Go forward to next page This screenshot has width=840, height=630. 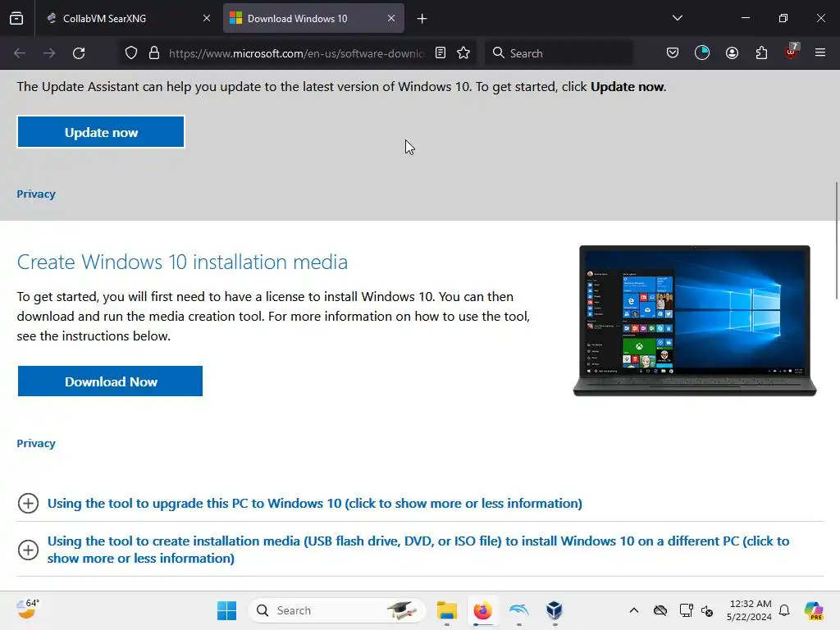pos(49,53)
